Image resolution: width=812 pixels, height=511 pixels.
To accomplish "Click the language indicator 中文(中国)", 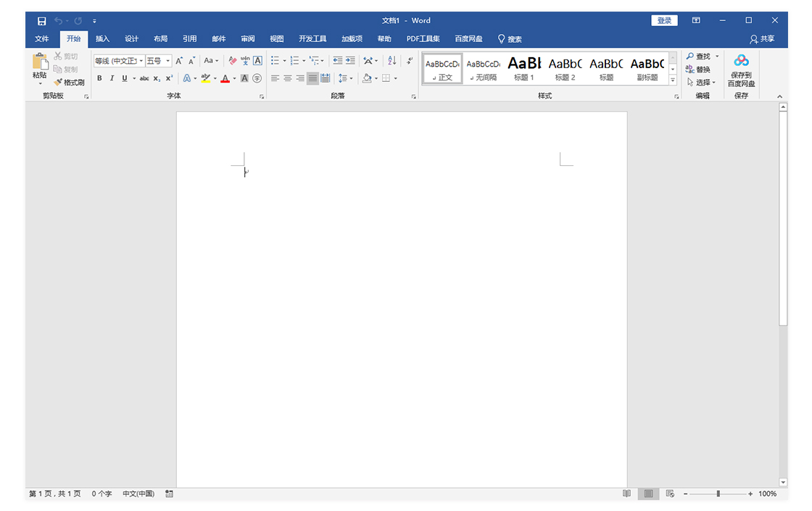I will 138,494.
